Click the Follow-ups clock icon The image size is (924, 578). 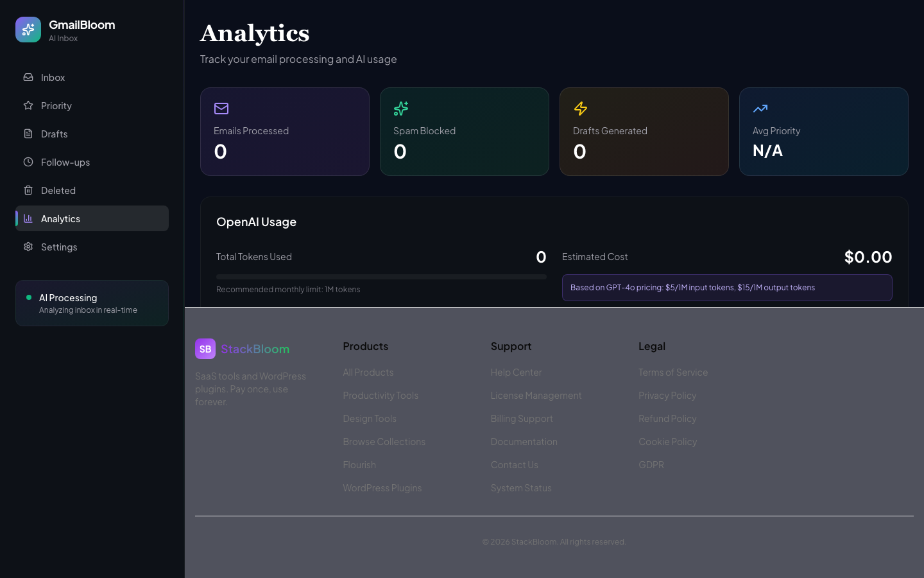[28, 162]
